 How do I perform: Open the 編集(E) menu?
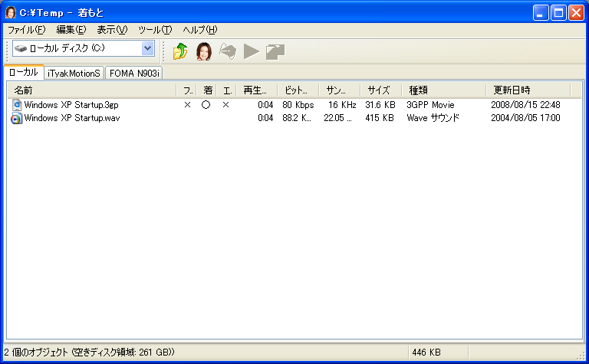[71, 30]
